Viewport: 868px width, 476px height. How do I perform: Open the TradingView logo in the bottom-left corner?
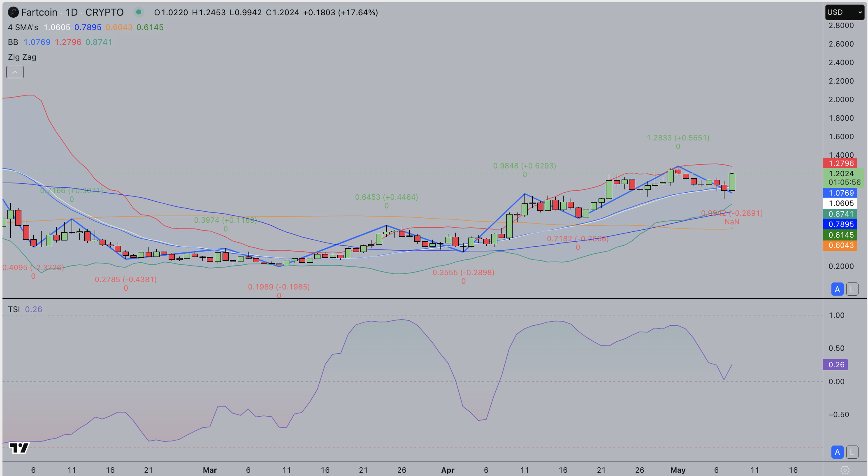point(19,447)
